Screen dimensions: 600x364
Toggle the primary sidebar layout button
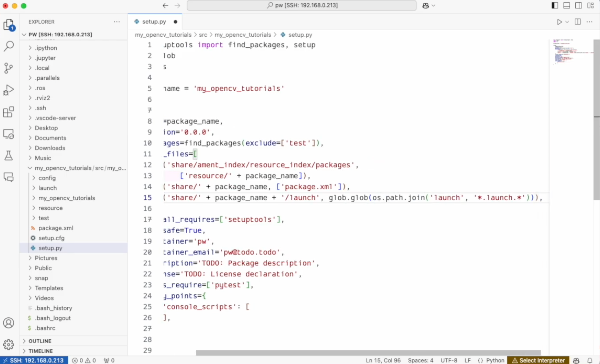pyautogui.click(x=555, y=6)
